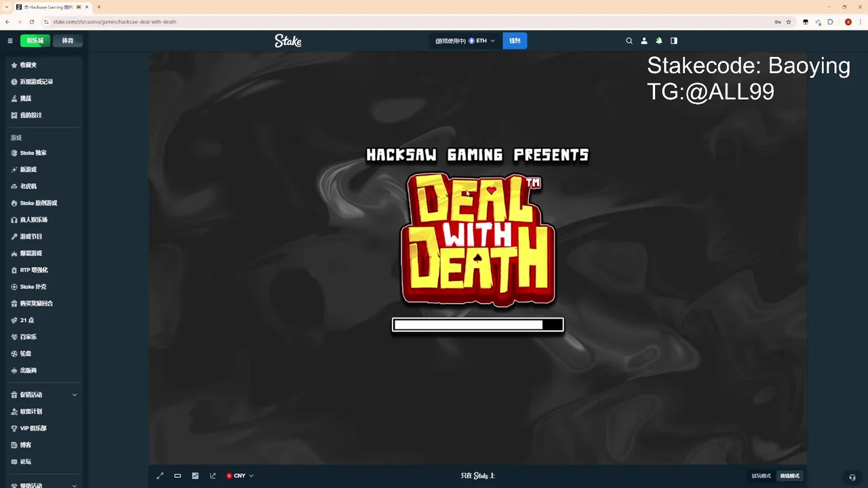The height and width of the screenshot is (488, 868).
Task: Click the Deal With Death logo
Action: tap(478, 239)
